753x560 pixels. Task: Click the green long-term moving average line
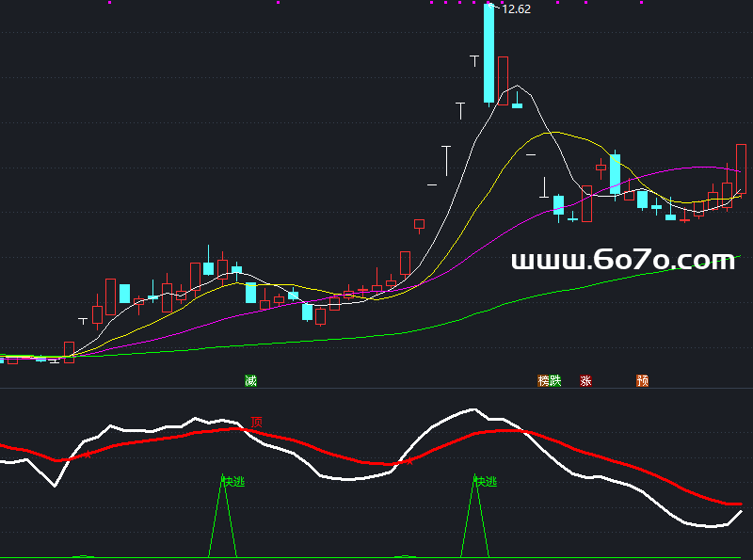(x=471, y=314)
